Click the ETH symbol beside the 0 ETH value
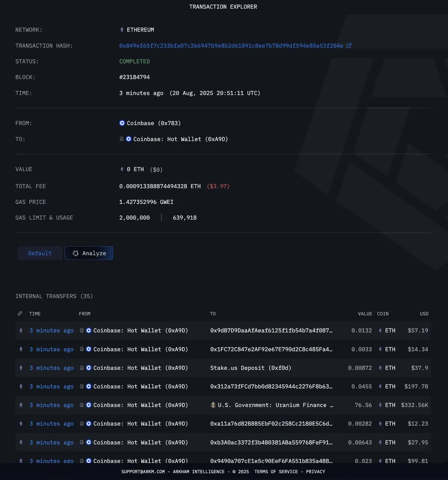Screen dimensions: 448x480 122,169
